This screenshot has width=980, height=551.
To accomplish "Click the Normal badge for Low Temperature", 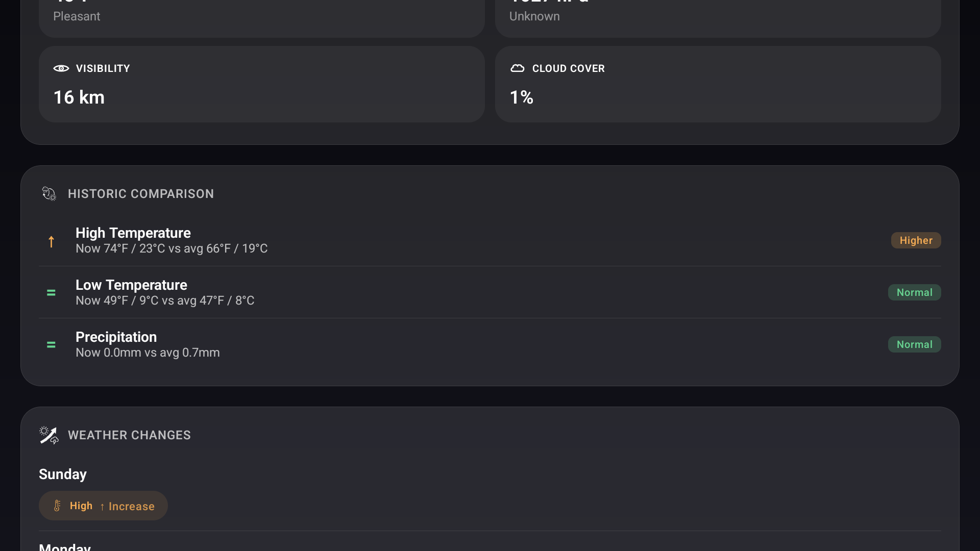I will [914, 292].
